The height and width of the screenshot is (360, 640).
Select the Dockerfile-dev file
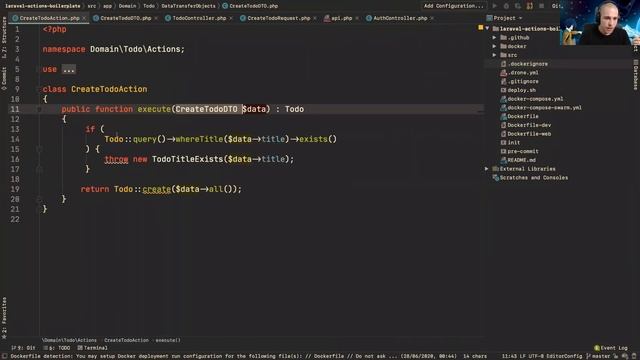coord(529,125)
